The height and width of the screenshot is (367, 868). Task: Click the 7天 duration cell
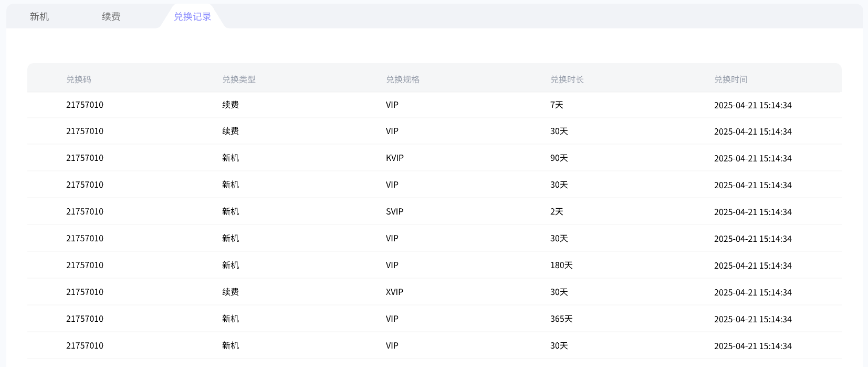point(557,105)
